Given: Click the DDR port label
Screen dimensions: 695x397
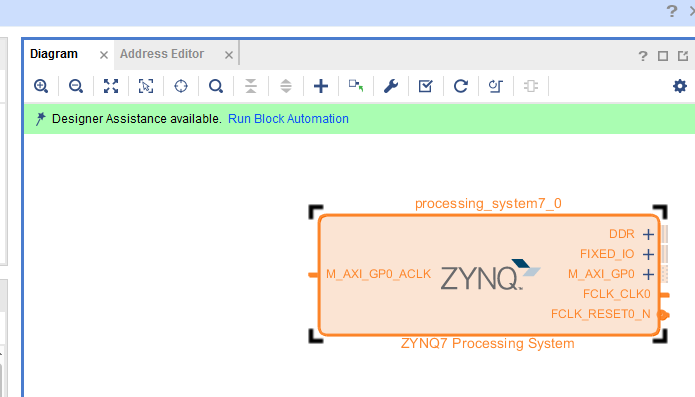Looking at the screenshot, I should click(621, 234).
